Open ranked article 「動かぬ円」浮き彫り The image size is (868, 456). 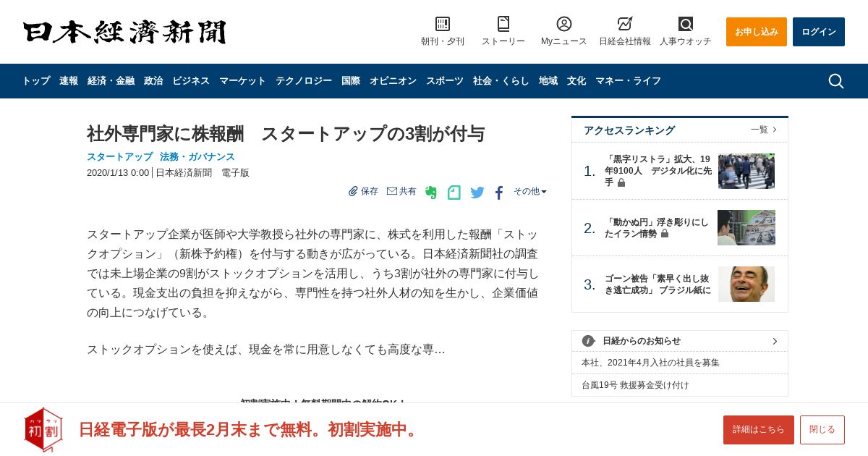pos(657,228)
